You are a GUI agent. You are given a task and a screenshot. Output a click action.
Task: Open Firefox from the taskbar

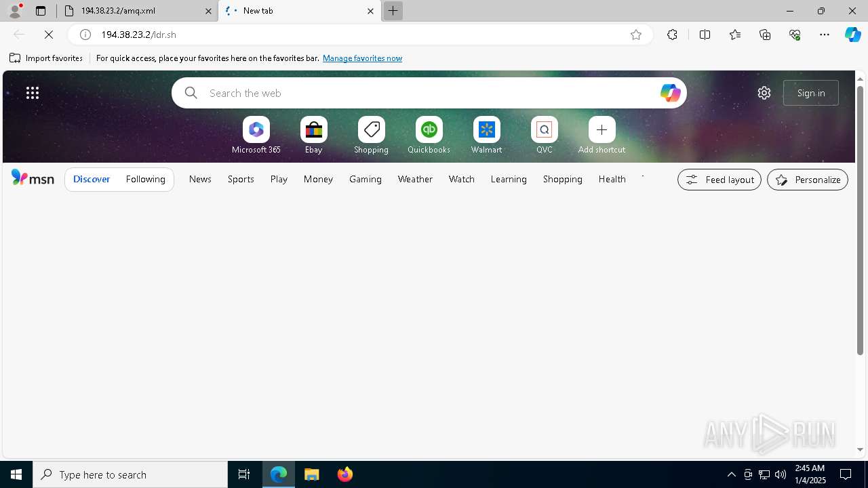click(345, 474)
